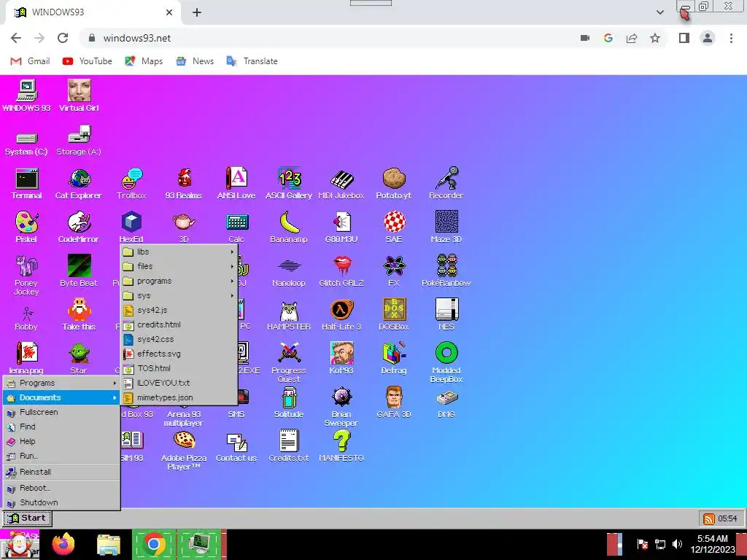Click the address bar URL field
Image resolution: width=747 pixels, height=560 pixels.
click(329, 38)
